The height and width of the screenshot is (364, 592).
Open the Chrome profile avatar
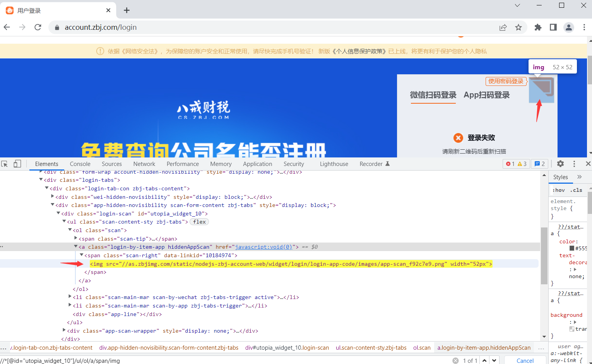coord(569,27)
